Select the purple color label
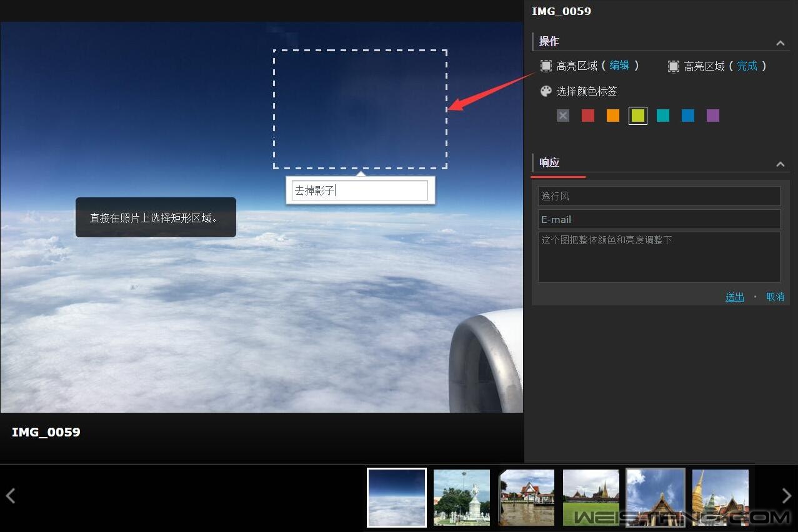The image size is (798, 532). [713, 116]
